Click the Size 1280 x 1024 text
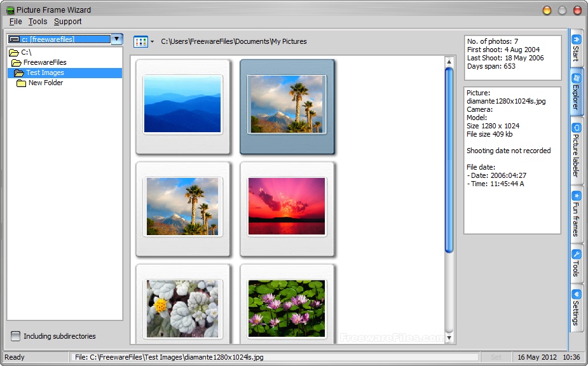 (x=493, y=126)
